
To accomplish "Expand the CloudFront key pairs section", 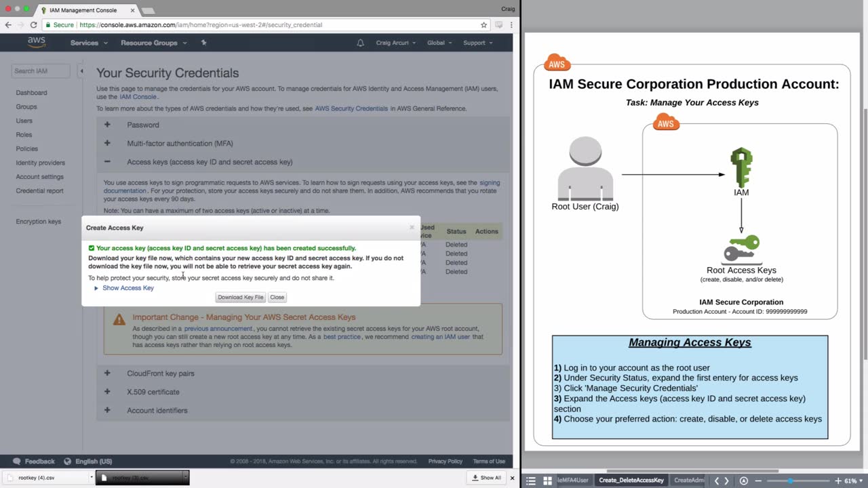I will [x=107, y=373].
